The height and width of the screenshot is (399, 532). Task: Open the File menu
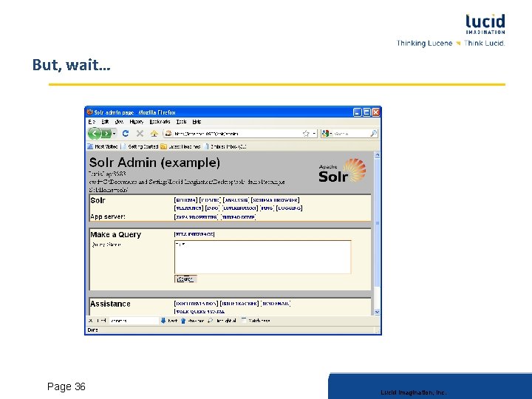coord(92,122)
